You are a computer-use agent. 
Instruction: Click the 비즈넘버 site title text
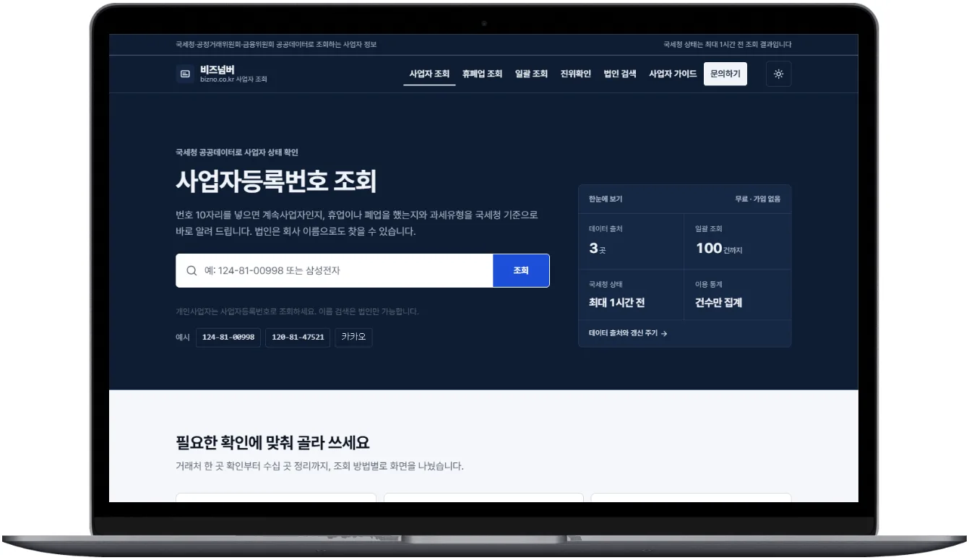click(x=218, y=69)
